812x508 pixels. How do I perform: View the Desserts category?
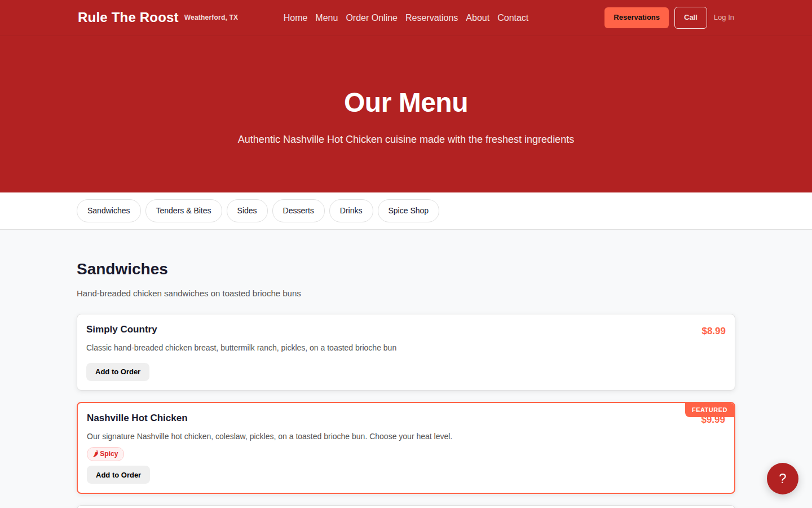pos(298,211)
